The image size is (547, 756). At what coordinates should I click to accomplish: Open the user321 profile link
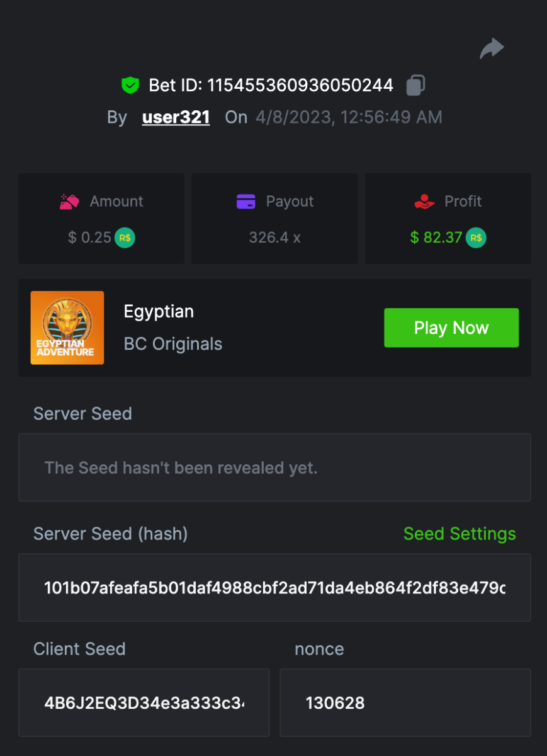click(x=176, y=117)
